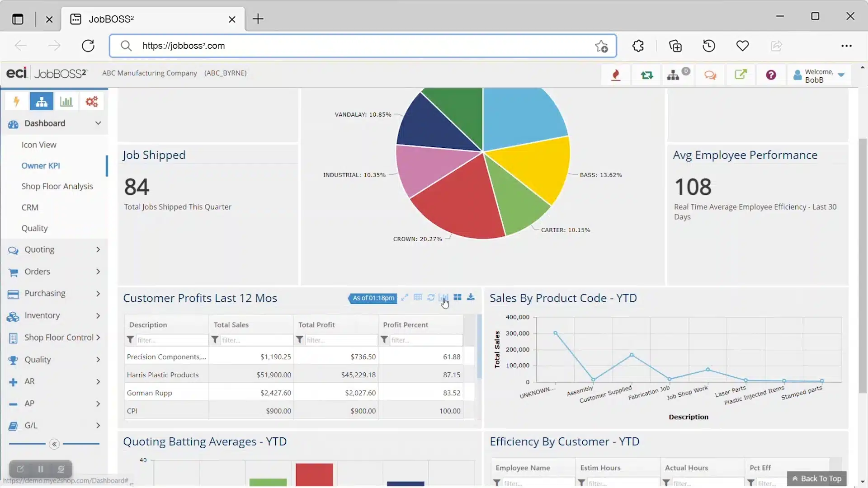Click the Back To Top button

816,478
